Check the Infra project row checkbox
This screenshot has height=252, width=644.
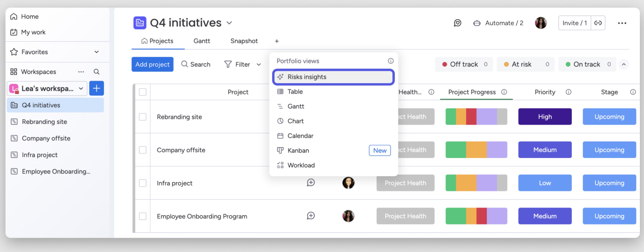click(143, 183)
